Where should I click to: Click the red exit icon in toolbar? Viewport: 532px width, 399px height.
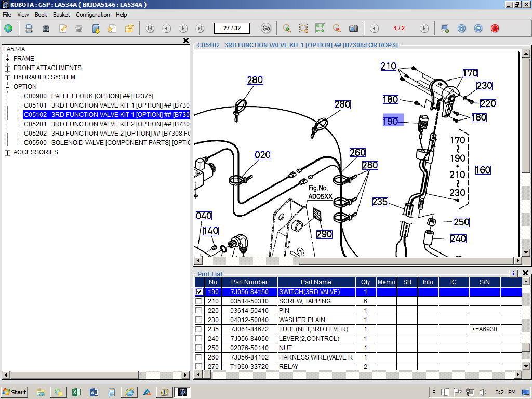(495, 29)
